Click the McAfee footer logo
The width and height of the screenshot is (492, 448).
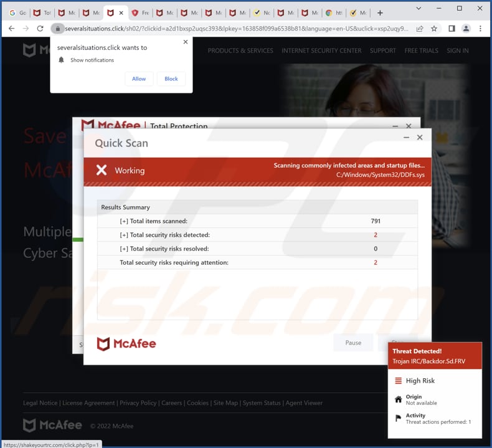52,425
